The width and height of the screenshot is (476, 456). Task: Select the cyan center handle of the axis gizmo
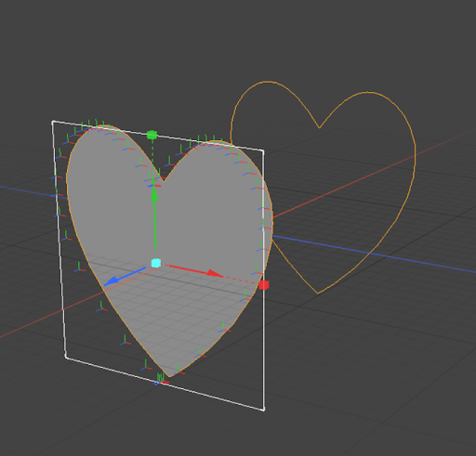click(156, 263)
